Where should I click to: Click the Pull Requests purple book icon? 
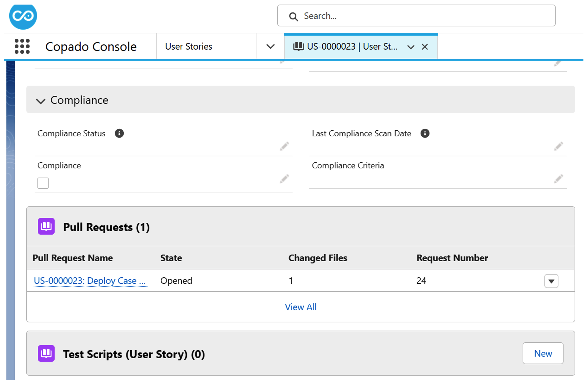(x=46, y=226)
